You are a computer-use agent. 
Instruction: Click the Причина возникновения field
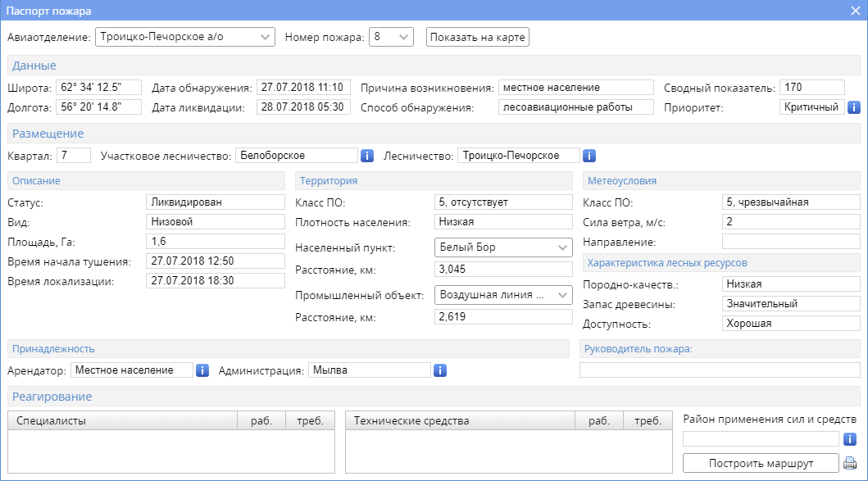[575, 88]
